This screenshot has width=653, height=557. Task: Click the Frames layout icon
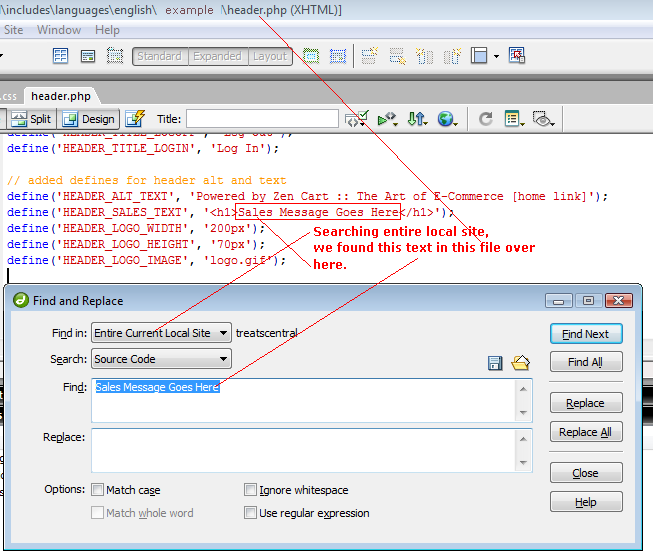(x=479, y=55)
